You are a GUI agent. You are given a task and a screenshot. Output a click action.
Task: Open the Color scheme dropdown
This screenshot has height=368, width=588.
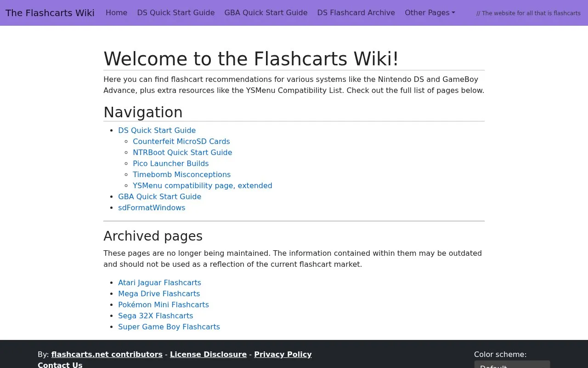click(x=512, y=364)
